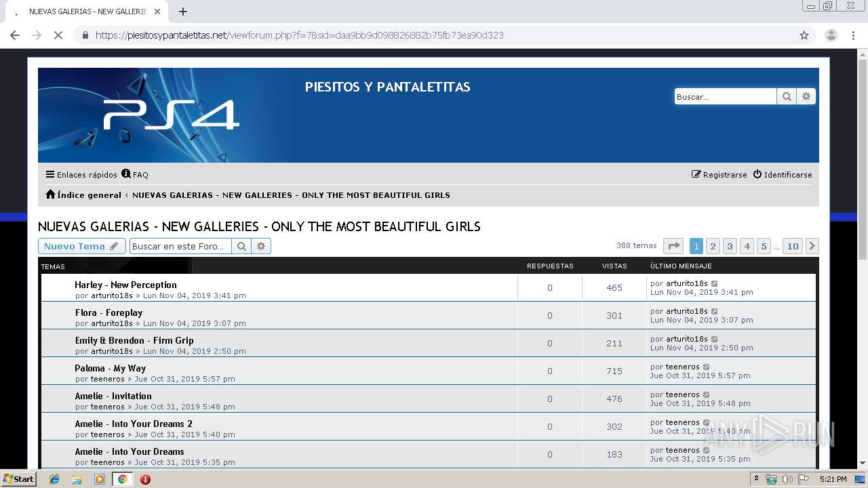This screenshot has width=868, height=488.
Task: Focus the Buscar en este Foro field
Action: click(x=180, y=247)
